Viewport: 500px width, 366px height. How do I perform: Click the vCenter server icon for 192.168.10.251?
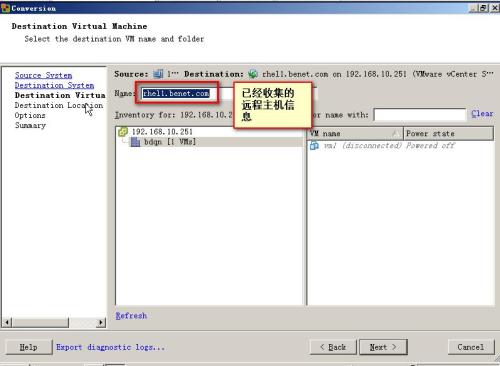click(x=123, y=132)
